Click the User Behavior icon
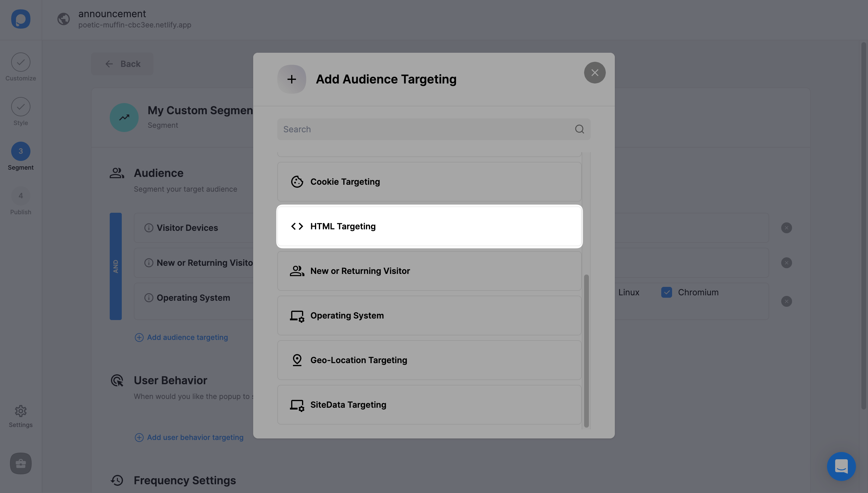 (x=117, y=380)
